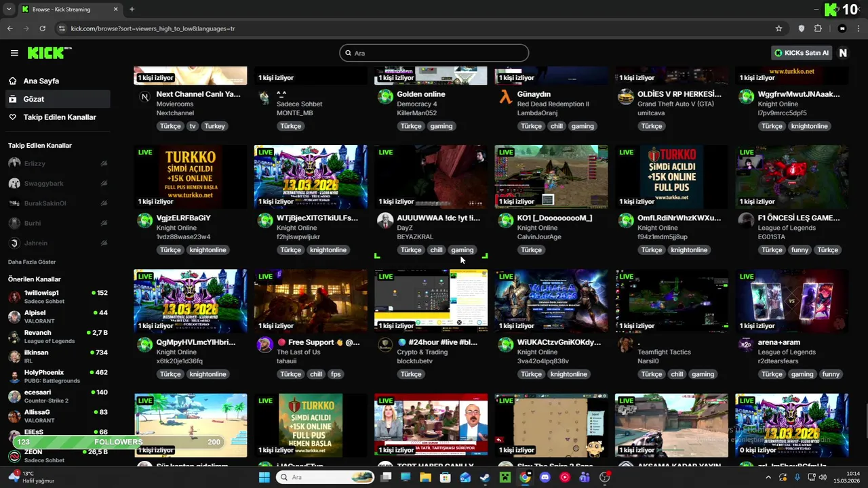This screenshot has width=868, height=488.
Task: Open EG01STA channel avatar
Action: click(746, 220)
